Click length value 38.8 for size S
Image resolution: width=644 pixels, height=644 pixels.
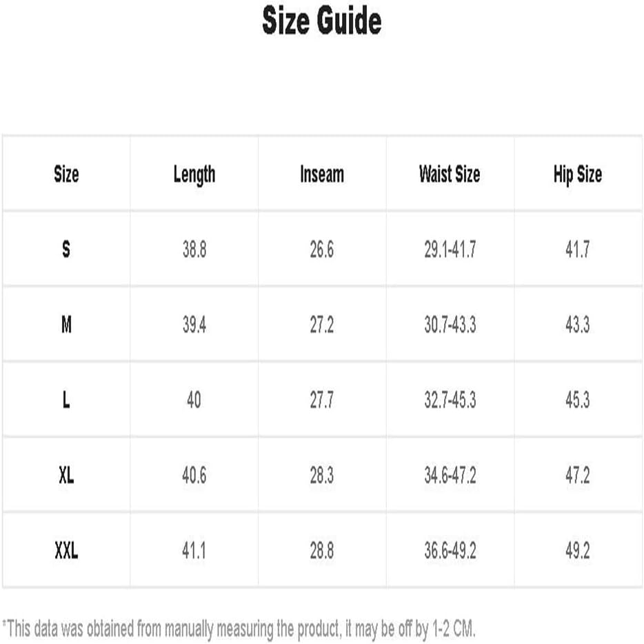pos(194,250)
